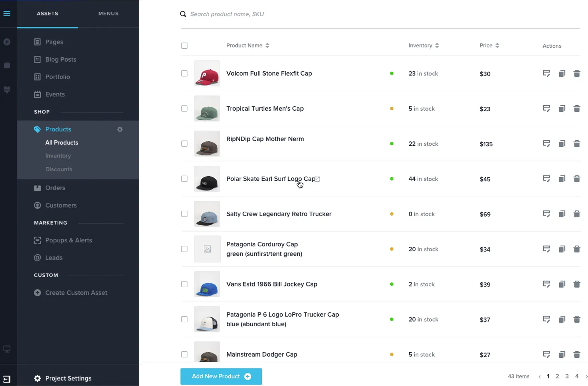
Task: Check Salty Crew Legendary Retro Trucker row
Action: tap(184, 214)
